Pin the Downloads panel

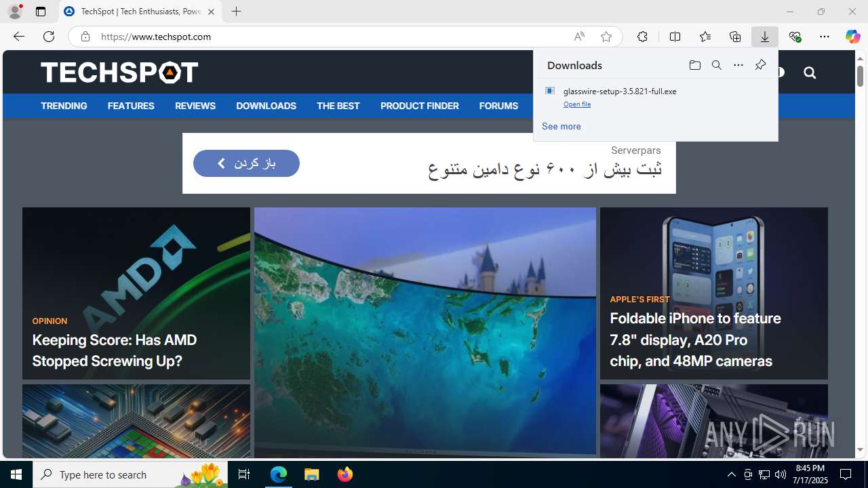click(760, 65)
